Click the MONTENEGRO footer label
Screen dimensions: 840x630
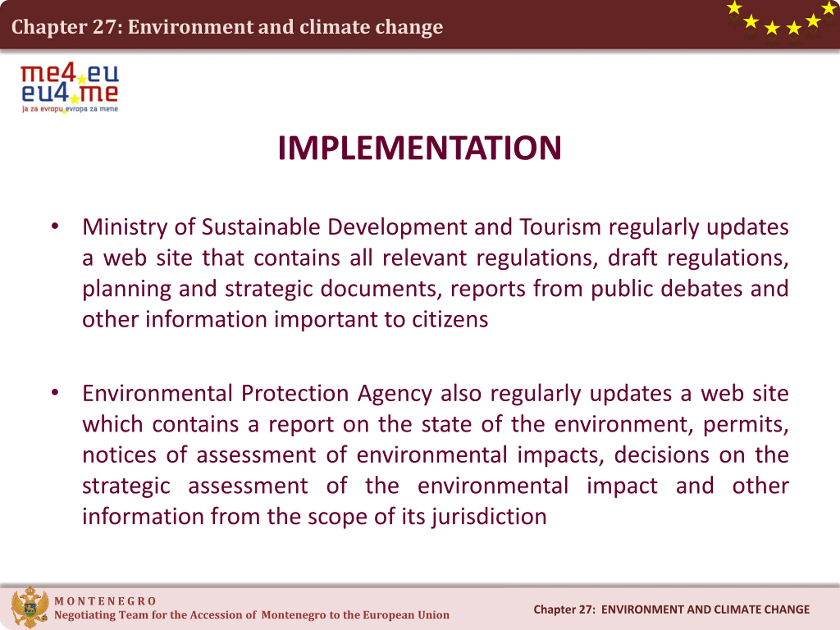[105, 601]
